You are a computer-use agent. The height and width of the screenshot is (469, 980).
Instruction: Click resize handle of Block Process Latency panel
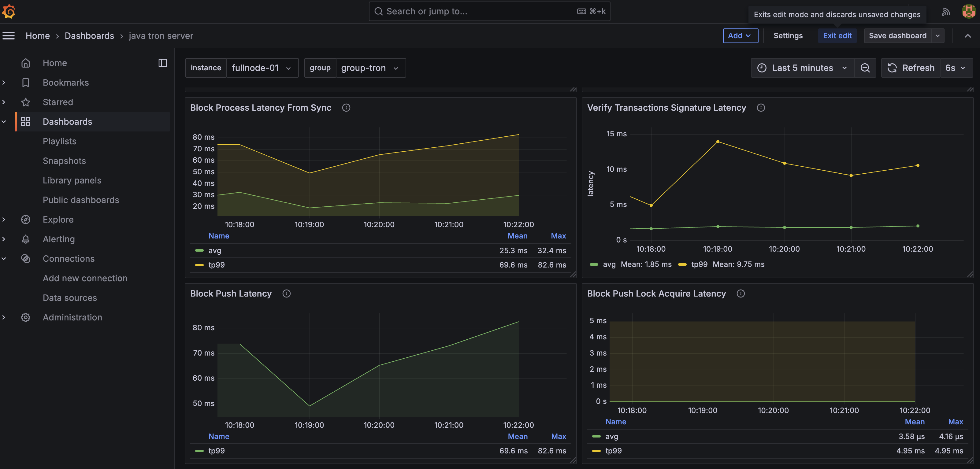click(573, 275)
